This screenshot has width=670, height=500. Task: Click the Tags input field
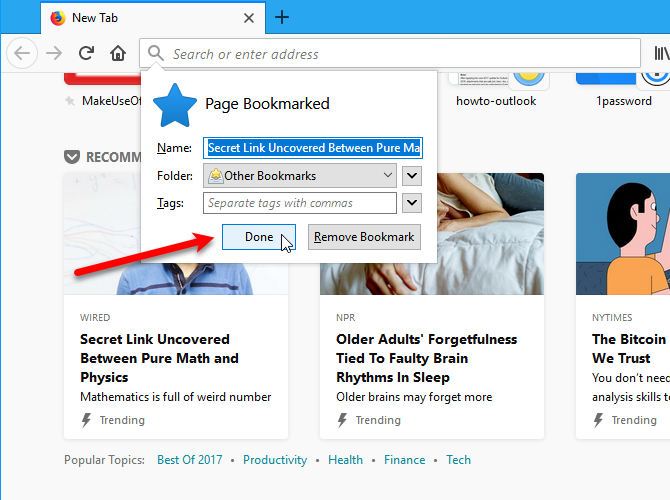[x=300, y=203]
